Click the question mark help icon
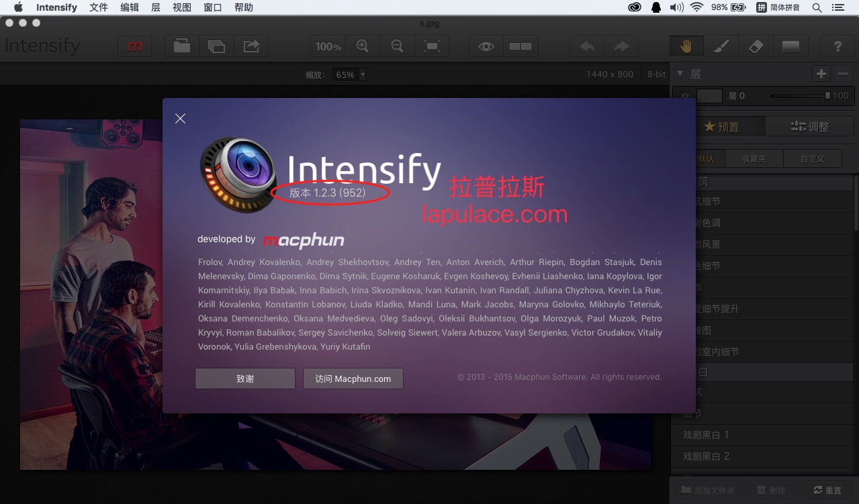 click(838, 46)
